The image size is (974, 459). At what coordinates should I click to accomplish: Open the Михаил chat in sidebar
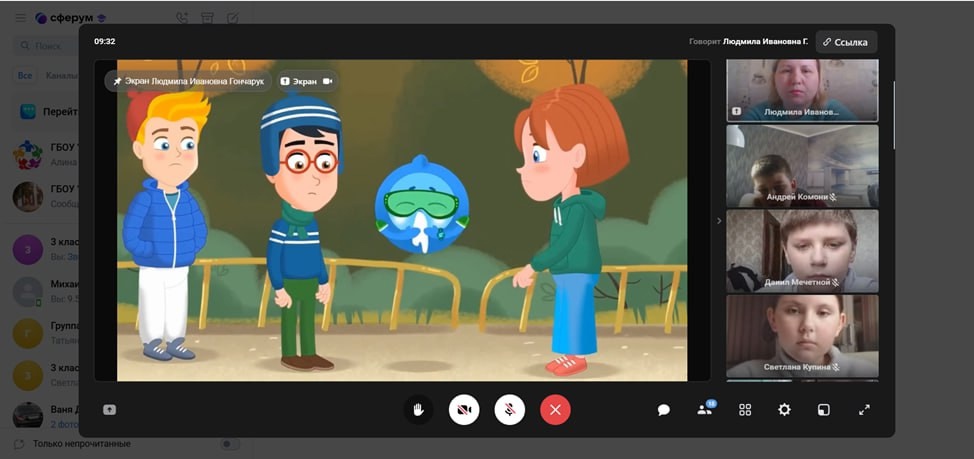pyautogui.click(x=40, y=291)
